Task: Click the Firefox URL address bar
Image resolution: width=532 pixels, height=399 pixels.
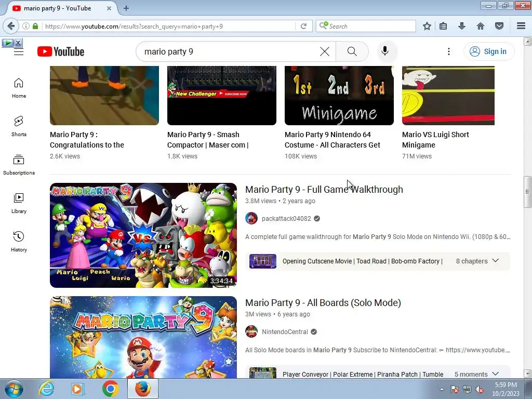Action: (169, 26)
